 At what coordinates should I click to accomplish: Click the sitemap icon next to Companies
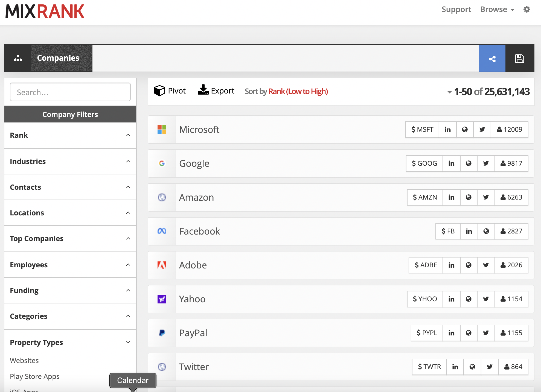(18, 58)
